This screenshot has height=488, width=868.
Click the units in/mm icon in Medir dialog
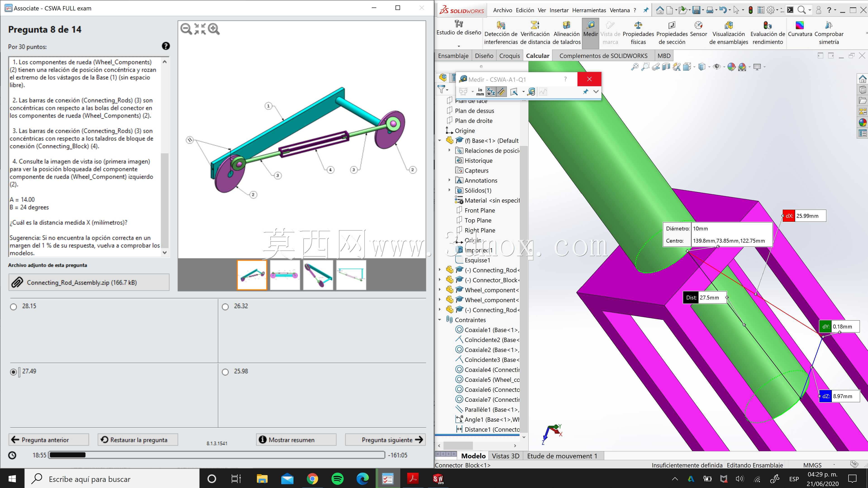(480, 92)
